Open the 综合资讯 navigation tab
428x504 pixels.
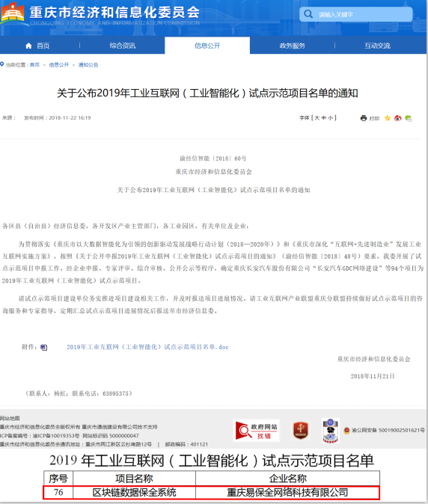122,46
